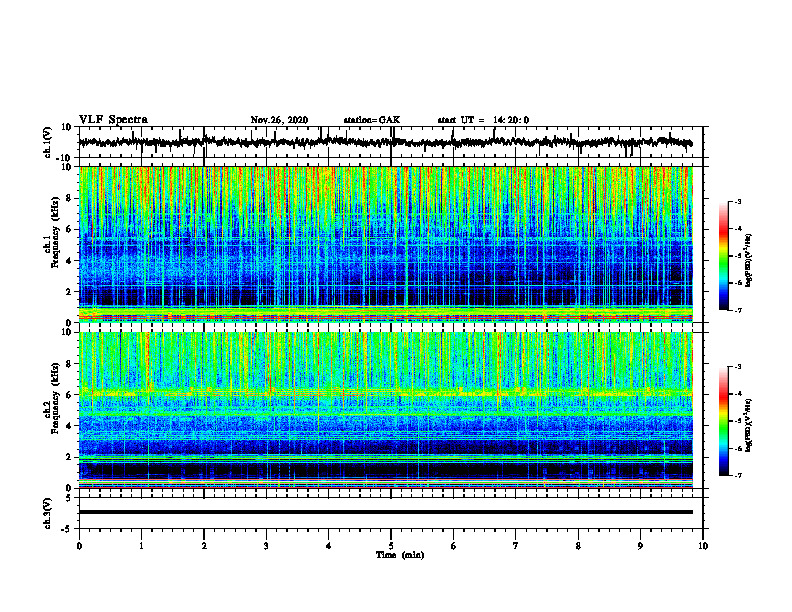This screenshot has width=792, height=612.
Task: Click the ch.1 spectrogram color scale bar
Action: pyautogui.click(x=724, y=256)
